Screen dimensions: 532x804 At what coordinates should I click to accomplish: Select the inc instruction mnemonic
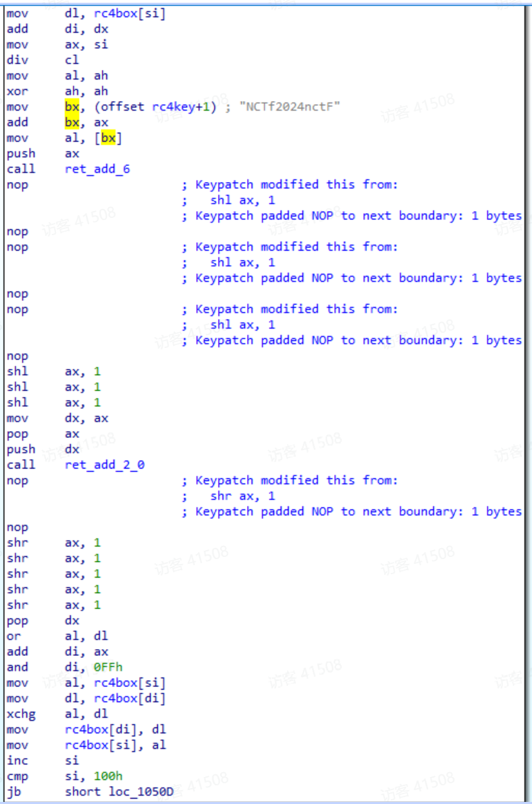pyautogui.click(x=17, y=760)
